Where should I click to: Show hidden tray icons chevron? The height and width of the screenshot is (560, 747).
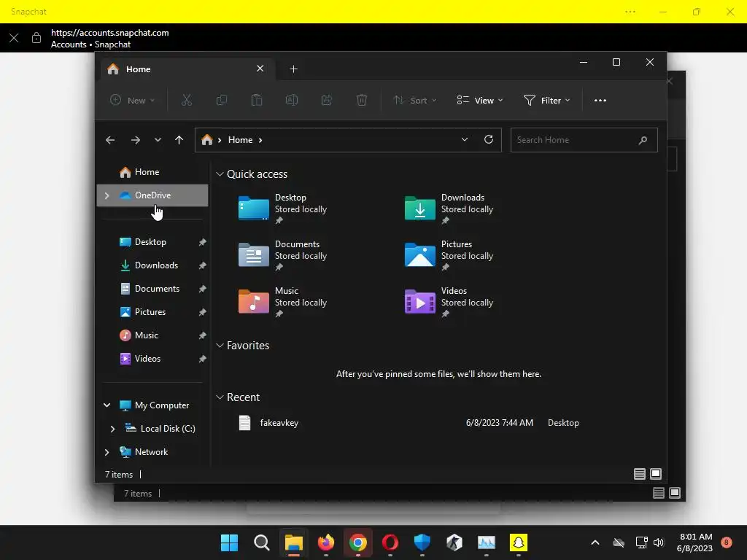pos(595,542)
